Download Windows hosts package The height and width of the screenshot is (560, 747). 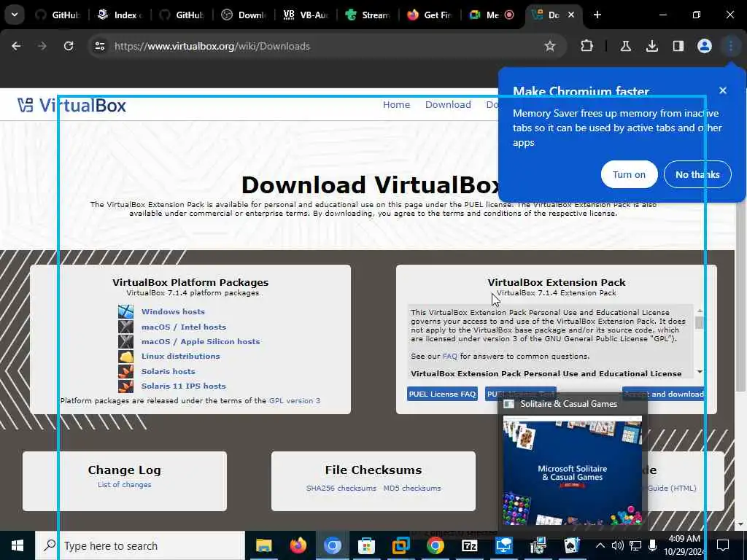(173, 311)
